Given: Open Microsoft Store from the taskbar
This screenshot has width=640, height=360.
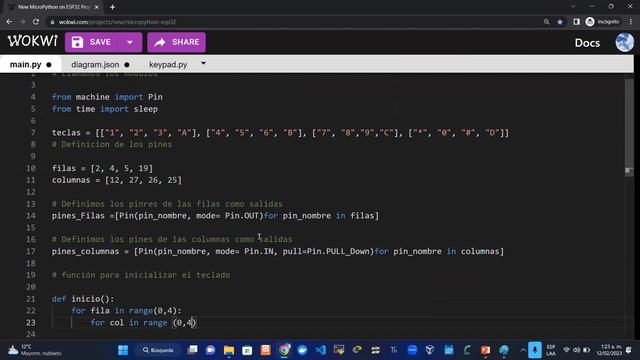Looking at the screenshot, I should [x=247, y=350].
